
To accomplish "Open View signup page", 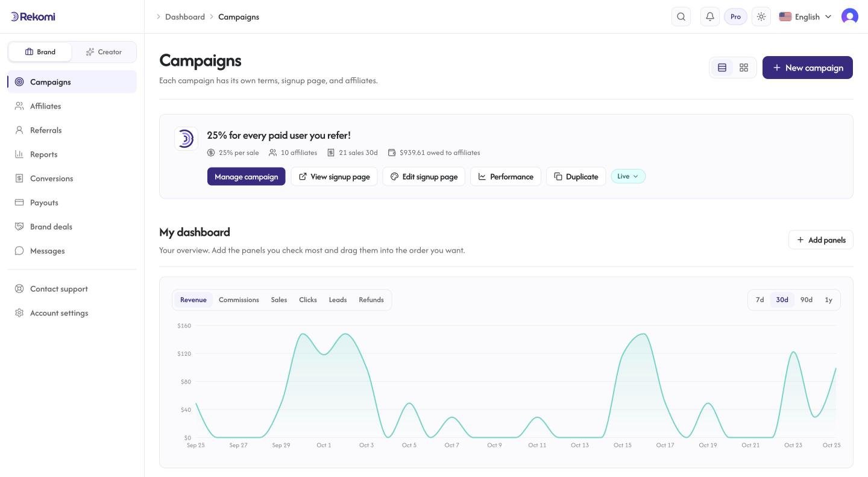I will [x=334, y=177].
